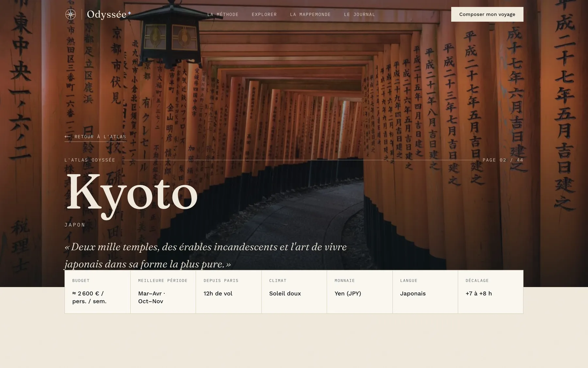This screenshot has width=588, height=368.
Task: Click the Budget ≈ 2 600 € value
Action: 90,297
